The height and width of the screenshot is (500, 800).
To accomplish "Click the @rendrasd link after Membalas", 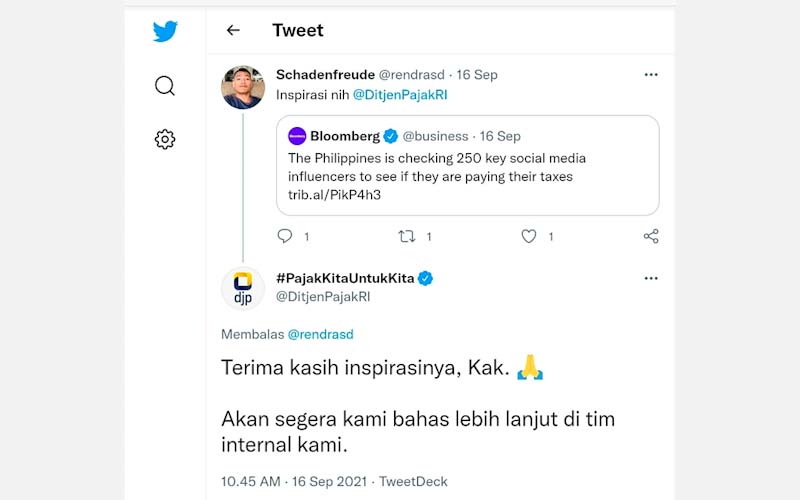I will pos(321,334).
